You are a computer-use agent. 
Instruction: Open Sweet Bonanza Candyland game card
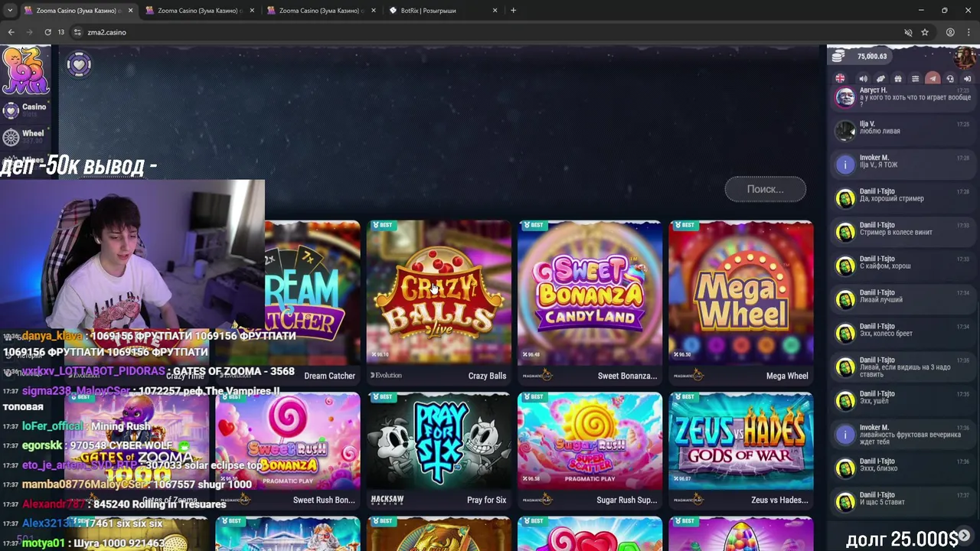click(590, 302)
